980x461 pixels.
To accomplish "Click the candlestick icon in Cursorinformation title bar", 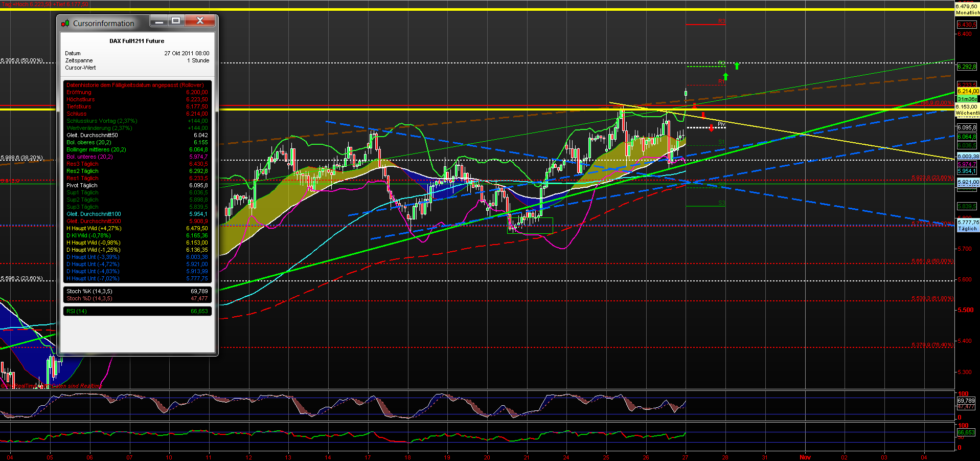I will [x=65, y=23].
